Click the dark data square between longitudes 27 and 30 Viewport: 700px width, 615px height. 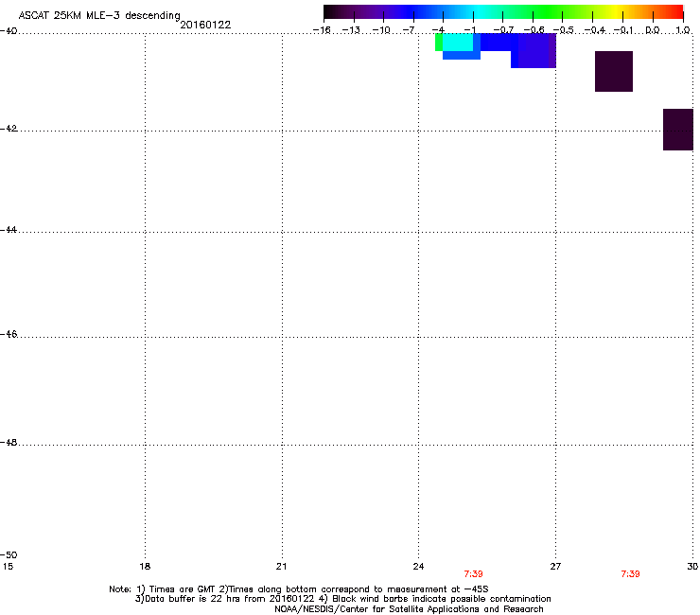[x=614, y=72]
